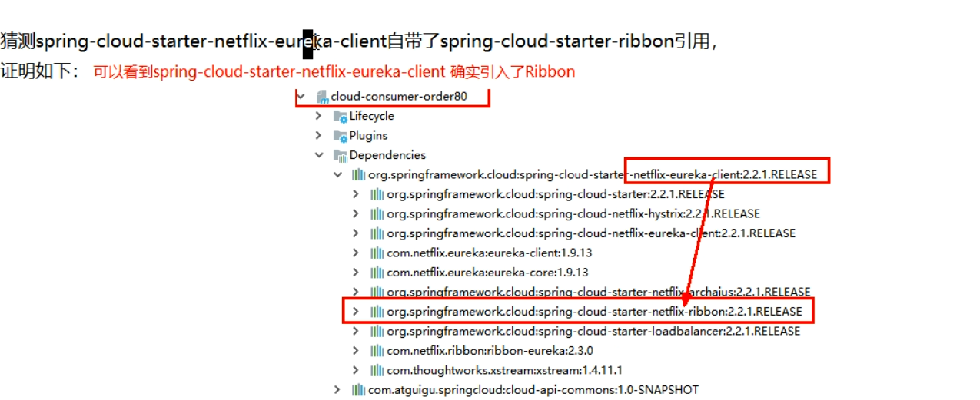Select the spring-cloud-starter:2.2.1.RELEASE entry

pos(555,194)
